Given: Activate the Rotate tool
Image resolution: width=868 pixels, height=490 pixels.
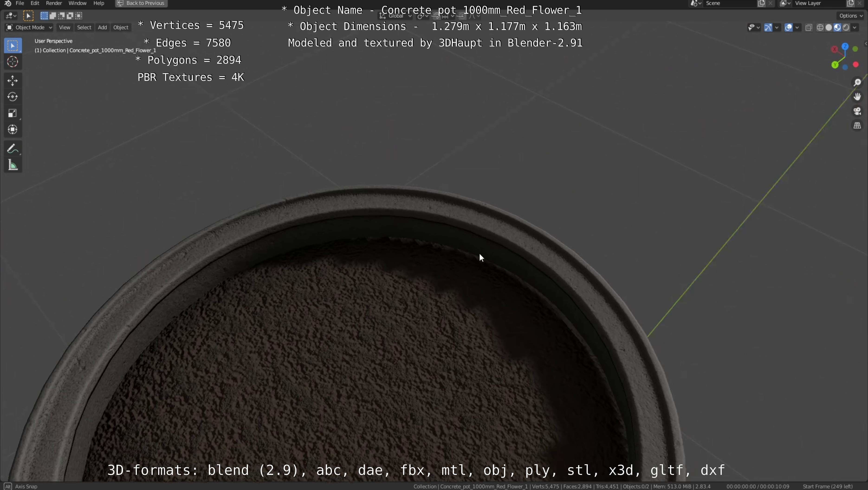Looking at the screenshot, I should (13, 97).
